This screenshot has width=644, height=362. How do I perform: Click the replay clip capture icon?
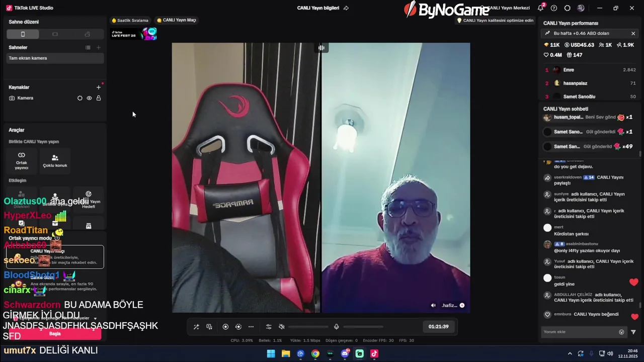click(238, 327)
